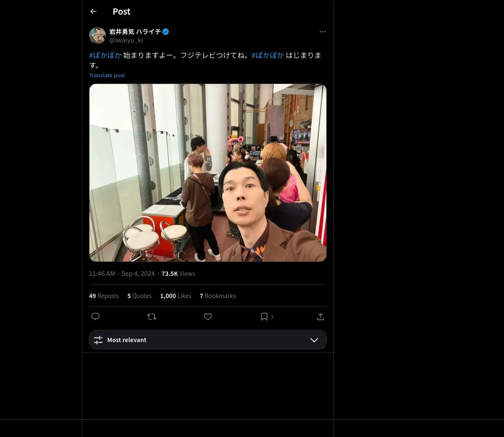Open the attached selfie photo
The width and height of the screenshot is (504, 437).
[207, 173]
